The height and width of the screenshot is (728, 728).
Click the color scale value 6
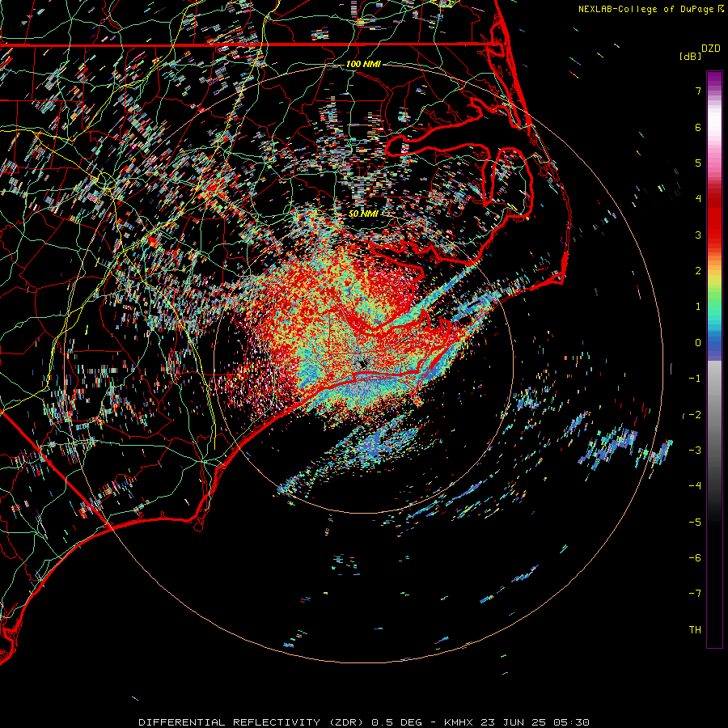[698, 127]
